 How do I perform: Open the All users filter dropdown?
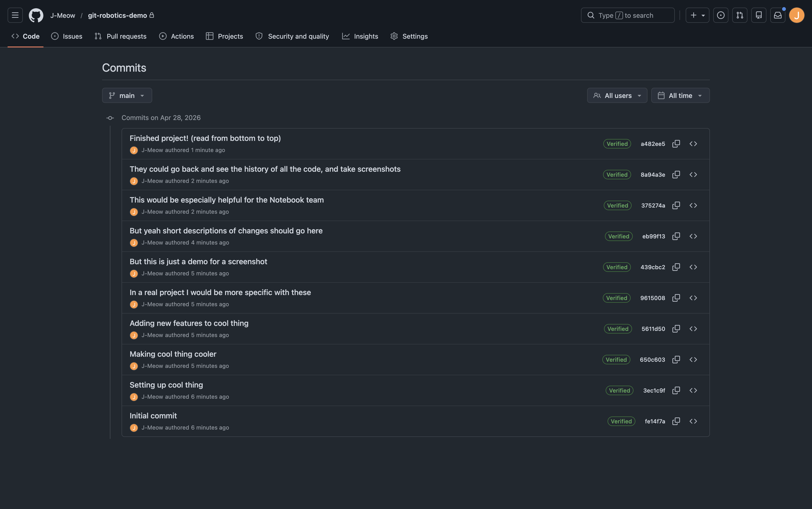(x=617, y=96)
